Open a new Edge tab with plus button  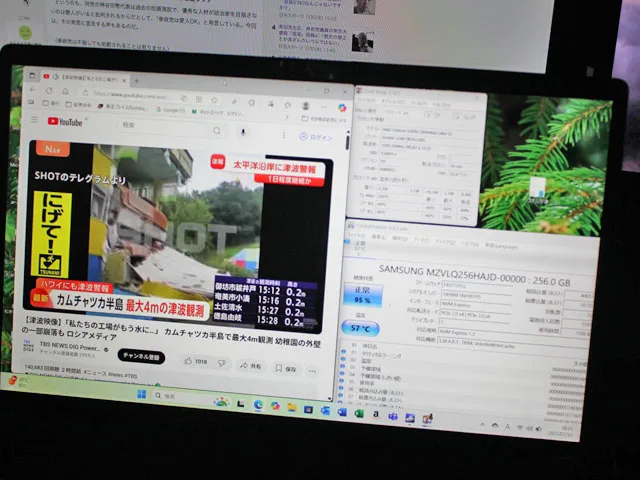coord(137,81)
